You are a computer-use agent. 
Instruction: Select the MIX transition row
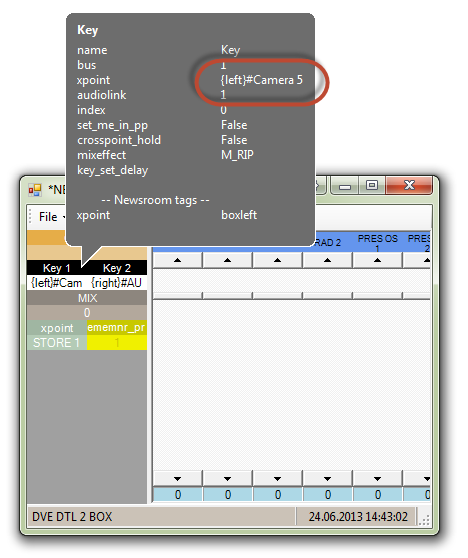click(x=87, y=298)
